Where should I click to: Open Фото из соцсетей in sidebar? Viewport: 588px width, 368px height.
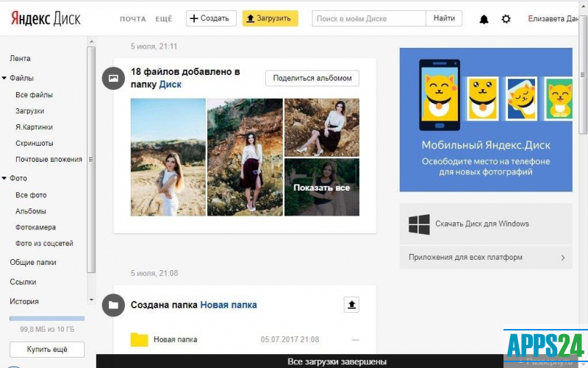(x=44, y=244)
